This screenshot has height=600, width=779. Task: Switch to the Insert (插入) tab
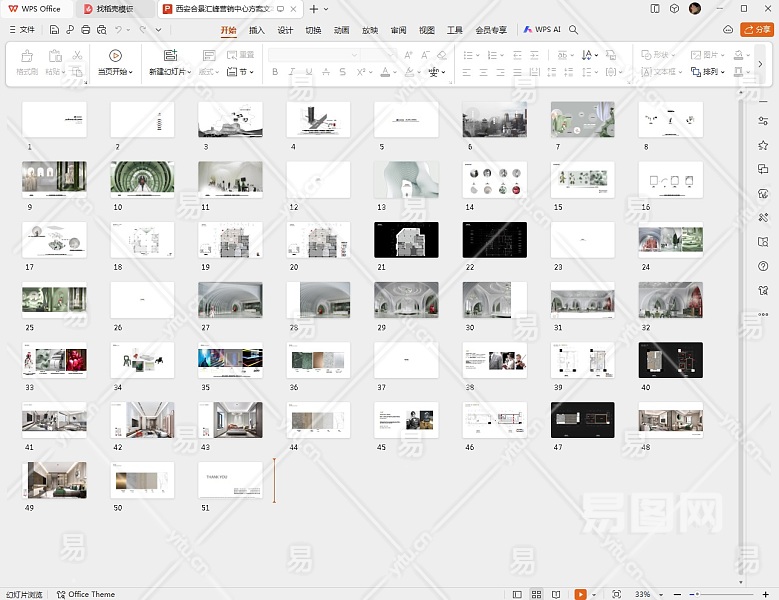pos(257,30)
